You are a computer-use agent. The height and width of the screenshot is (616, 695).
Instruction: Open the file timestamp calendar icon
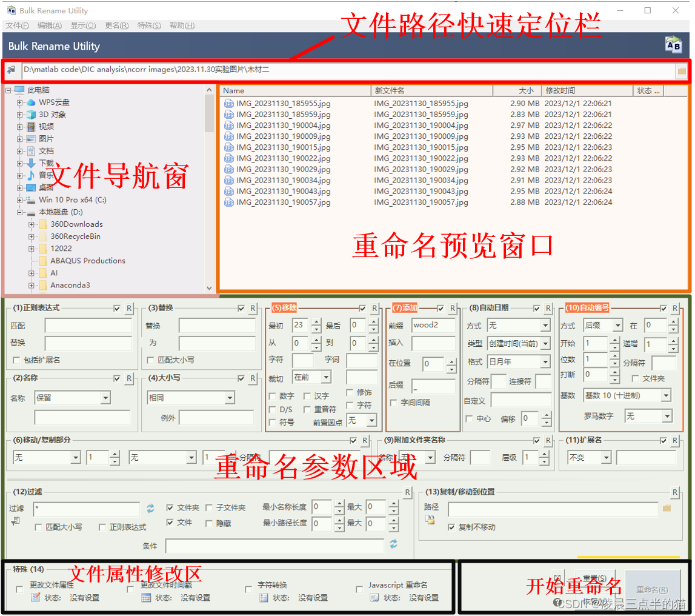coord(146,597)
